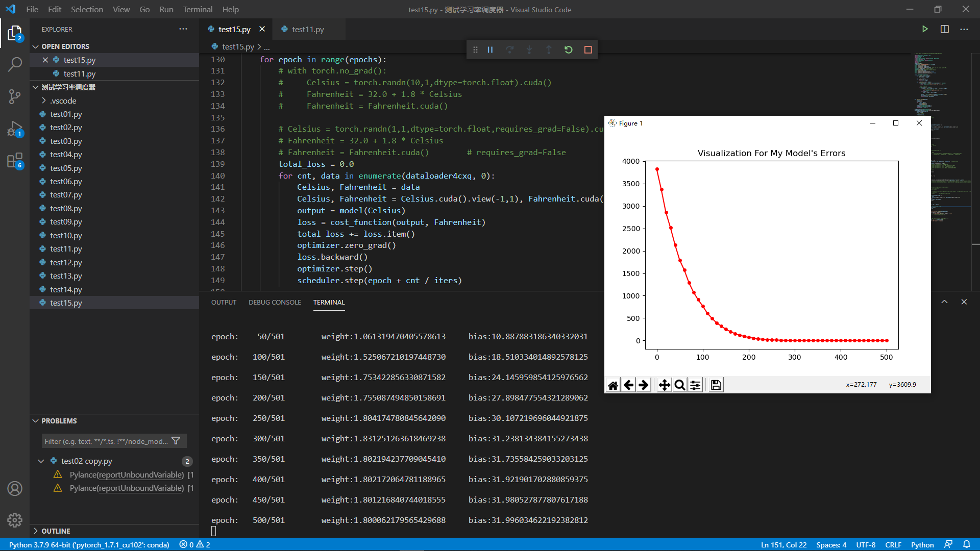
Task: Open the Source Control view
Action: (15, 96)
